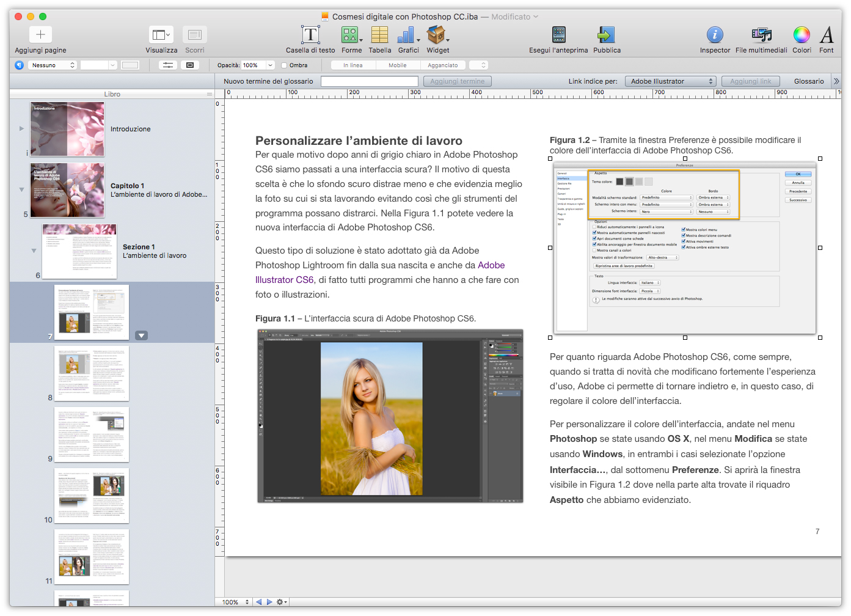Toggle the Ombra shadow checkbox

pos(284,65)
